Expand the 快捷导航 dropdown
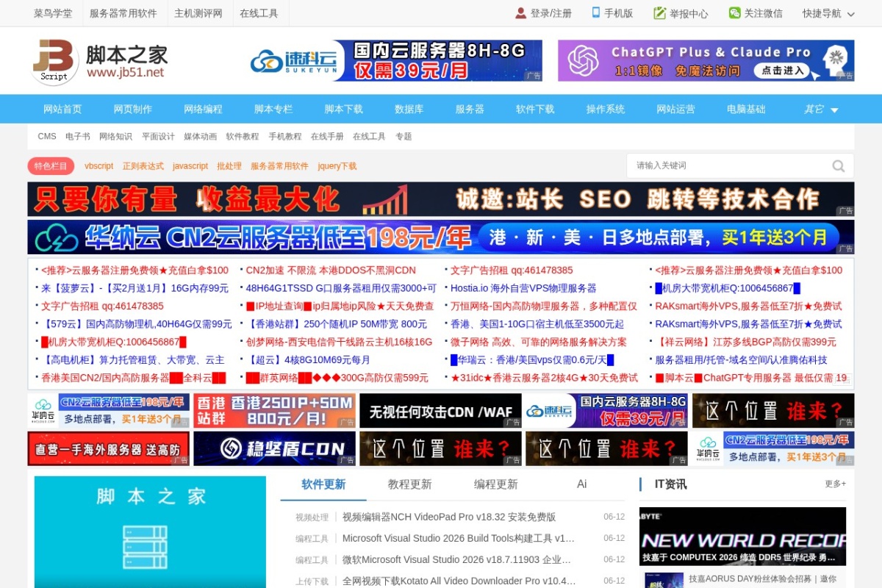The width and height of the screenshot is (882, 588). coord(828,13)
